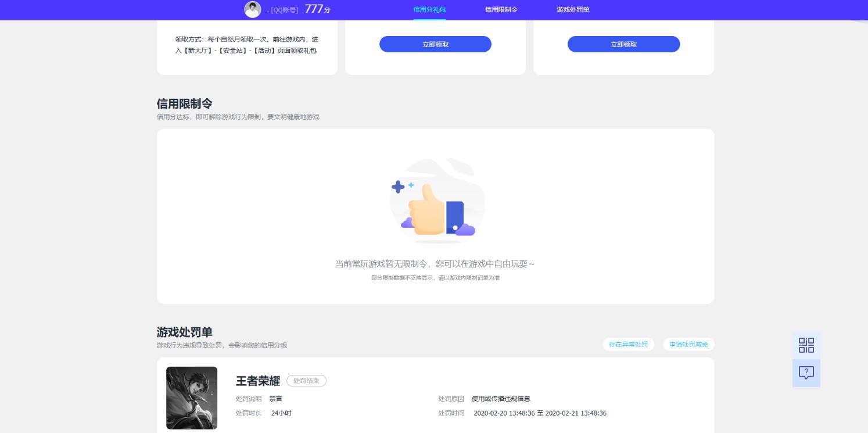868x433 pixels.
Task: Click the 禁言 punishment description
Action: click(276, 399)
